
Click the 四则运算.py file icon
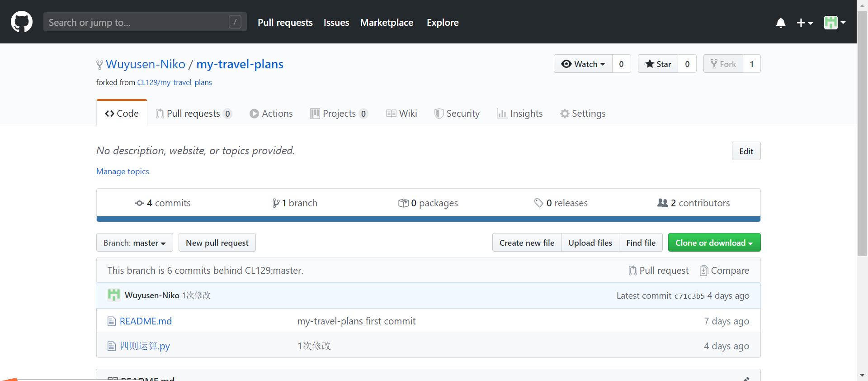coord(112,346)
